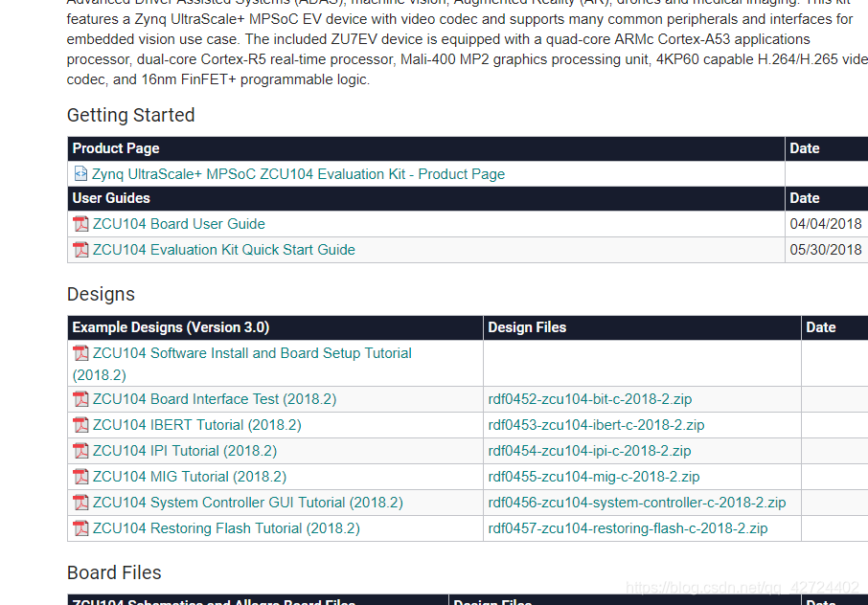Screen dimensions: 868x605
Task: Open ZCU104 Restoring Flash Tutorial (2018.2)
Action: [226, 528]
